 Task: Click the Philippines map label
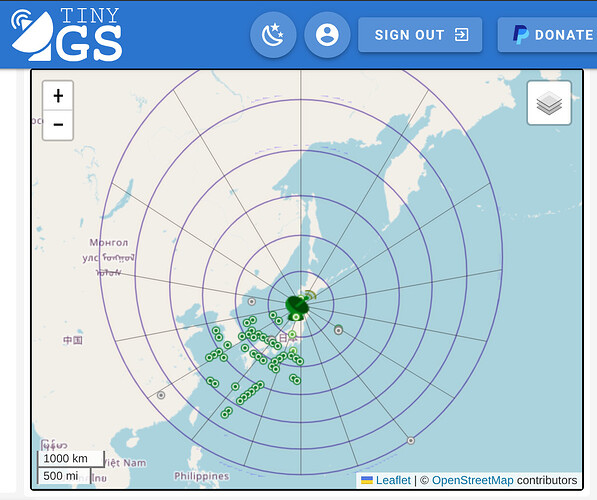pos(202,476)
